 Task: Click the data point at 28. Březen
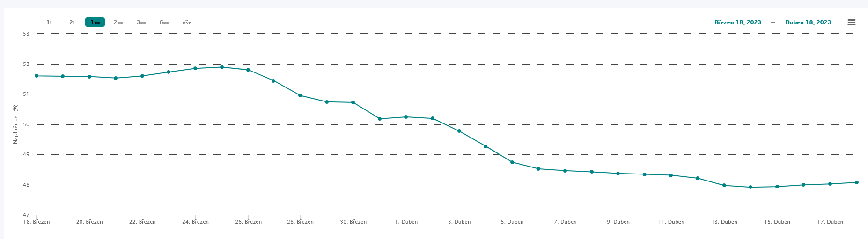(x=300, y=95)
